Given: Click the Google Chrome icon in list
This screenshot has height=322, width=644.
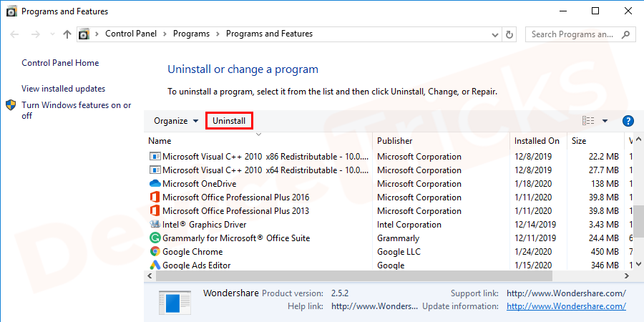Looking at the screenshot, I should (155, 252).
